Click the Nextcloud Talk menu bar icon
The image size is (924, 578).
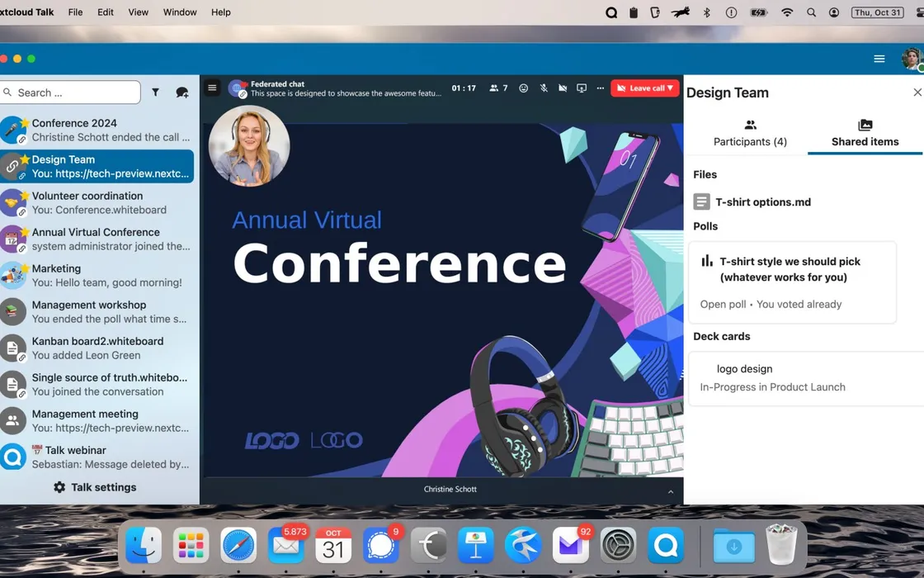(x=611, y=12)
